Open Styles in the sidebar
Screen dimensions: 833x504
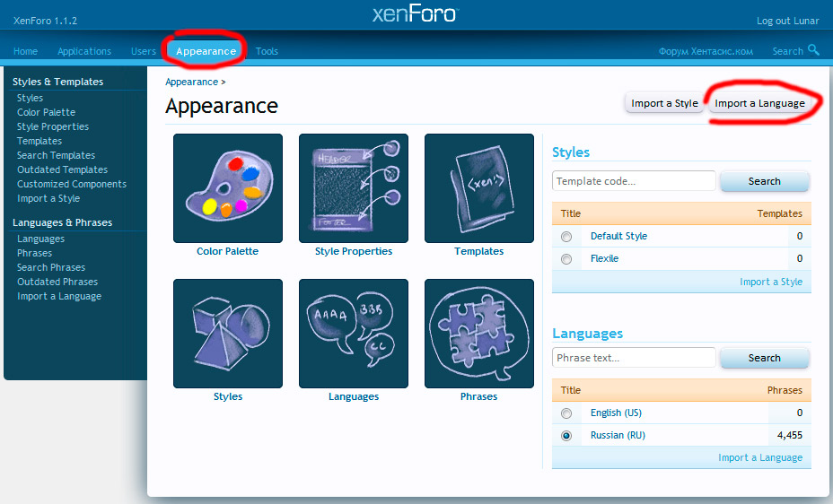click(30, 98)
